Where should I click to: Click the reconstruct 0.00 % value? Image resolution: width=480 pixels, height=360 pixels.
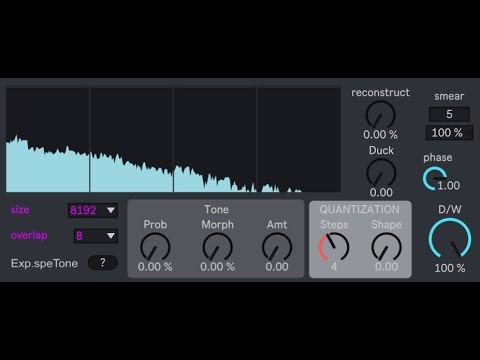click(x=380, y=135)
